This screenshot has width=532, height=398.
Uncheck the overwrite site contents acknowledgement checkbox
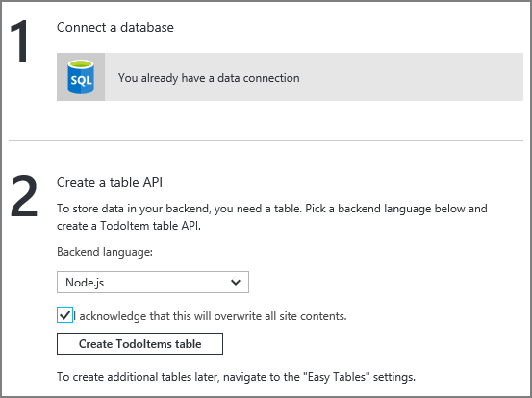pyautogui.click(x=64, y=315)
